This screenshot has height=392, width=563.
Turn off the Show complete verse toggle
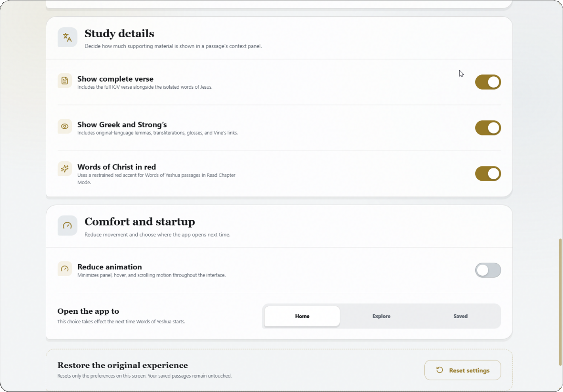coord(488,82)
